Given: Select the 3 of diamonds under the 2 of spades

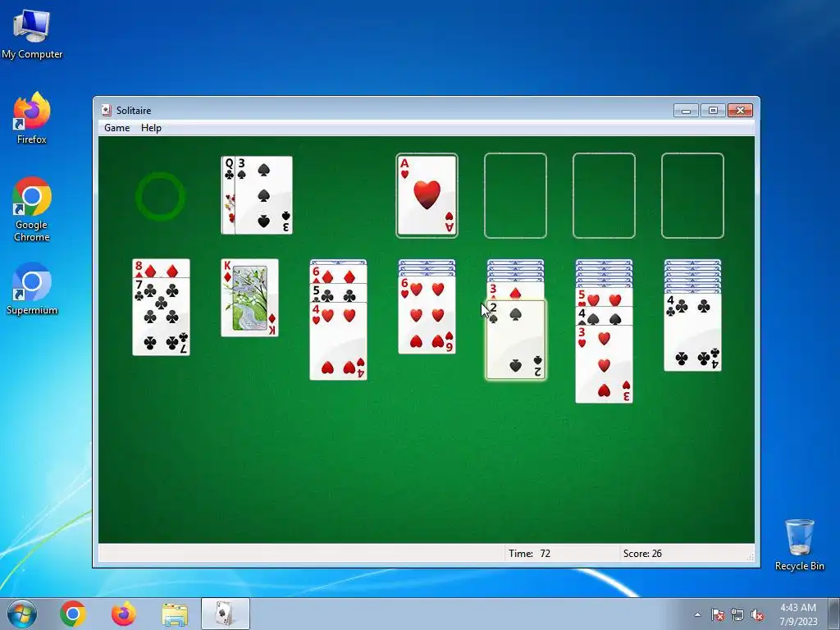Looking at the screenshot, I should 515,292.
